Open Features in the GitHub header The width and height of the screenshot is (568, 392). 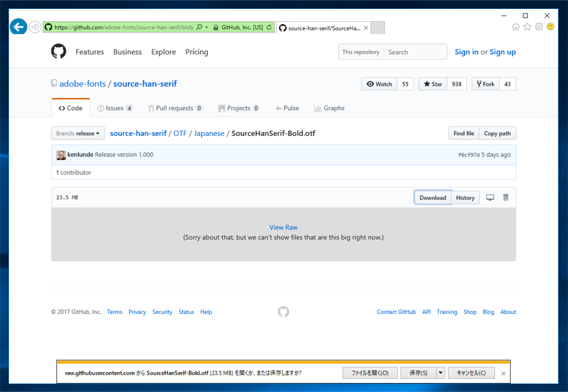pyautogui.click(x=90, y=52)
